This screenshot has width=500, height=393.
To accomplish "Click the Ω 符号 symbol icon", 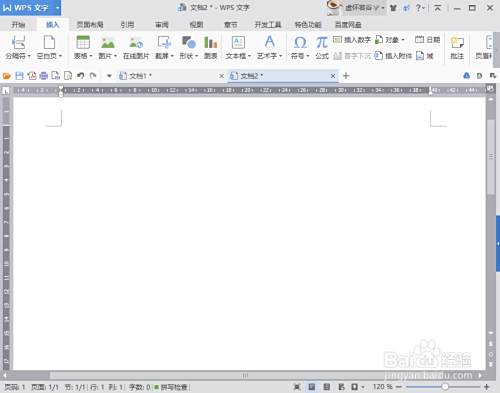I will [300, 42].
